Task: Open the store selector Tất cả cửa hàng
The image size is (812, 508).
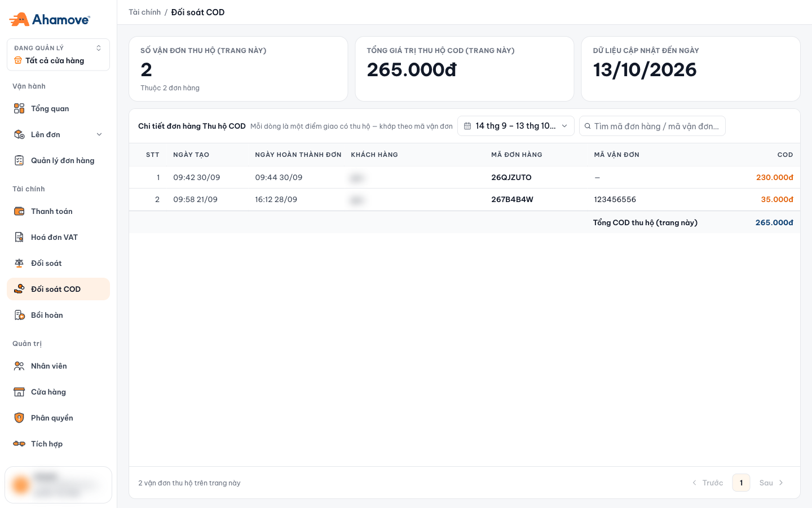Action: [x=58, y=55]
